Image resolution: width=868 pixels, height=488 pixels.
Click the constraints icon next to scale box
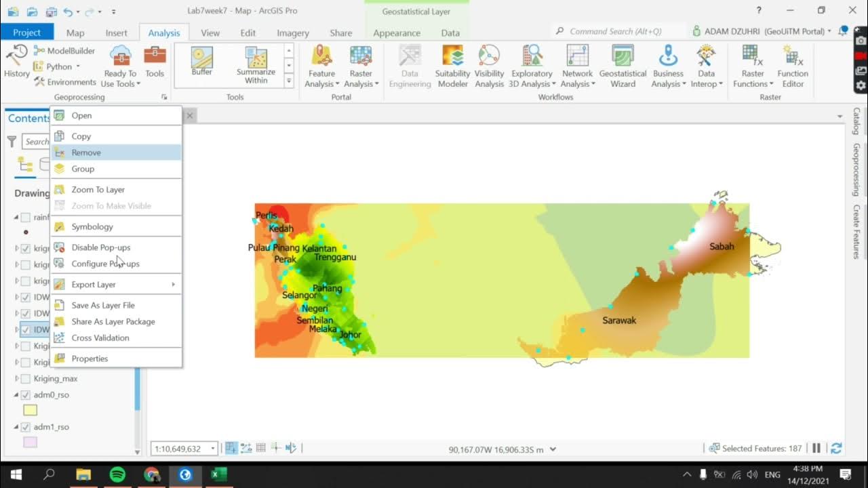[x=231, y=448]
